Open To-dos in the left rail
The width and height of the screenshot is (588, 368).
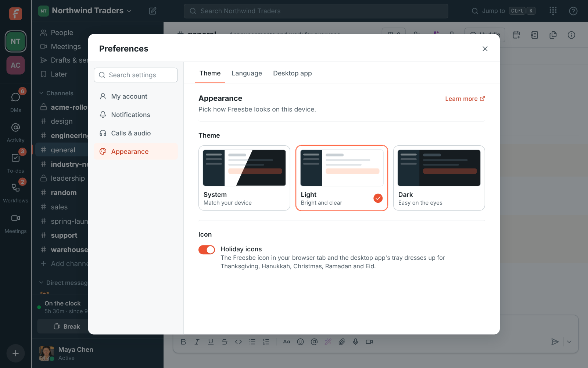(15, 162)
